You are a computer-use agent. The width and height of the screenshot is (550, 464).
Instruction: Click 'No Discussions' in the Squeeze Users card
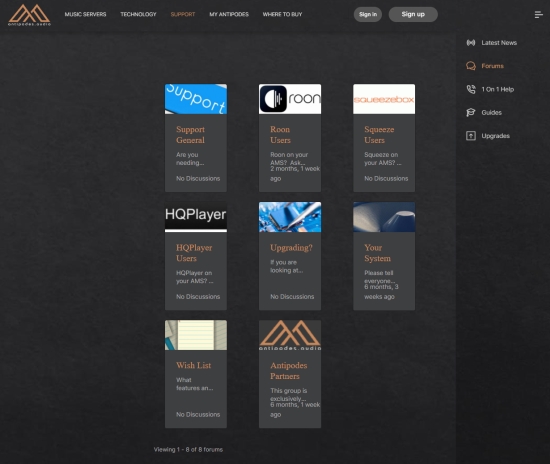tap(386, 179)
